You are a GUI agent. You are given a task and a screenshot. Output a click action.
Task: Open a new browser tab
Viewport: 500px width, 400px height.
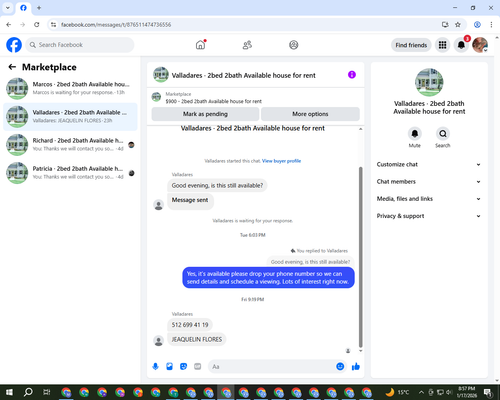point(39,8)
